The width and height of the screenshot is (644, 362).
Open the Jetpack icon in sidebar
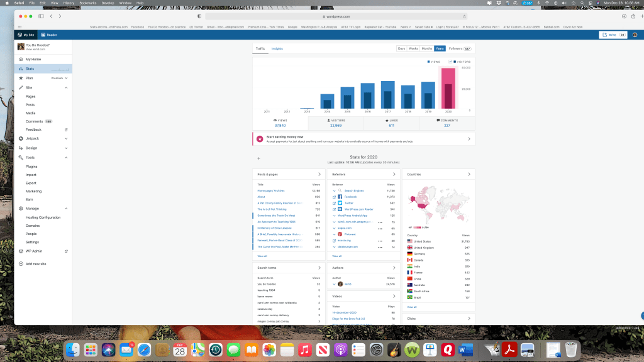[x=21, y=138]
